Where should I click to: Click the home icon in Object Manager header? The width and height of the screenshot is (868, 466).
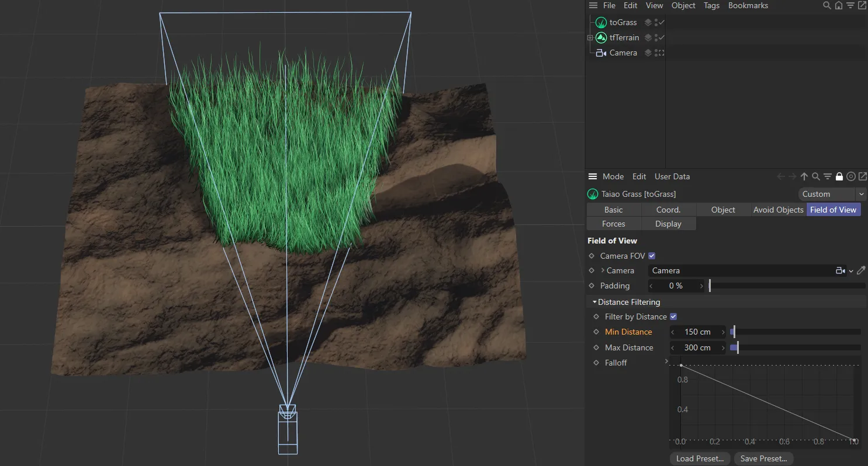(x=838, y=5)
